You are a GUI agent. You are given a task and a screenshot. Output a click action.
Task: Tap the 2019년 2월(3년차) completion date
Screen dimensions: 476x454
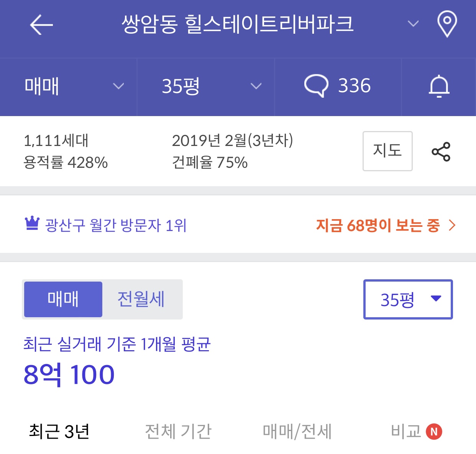(x=232, y=141)
